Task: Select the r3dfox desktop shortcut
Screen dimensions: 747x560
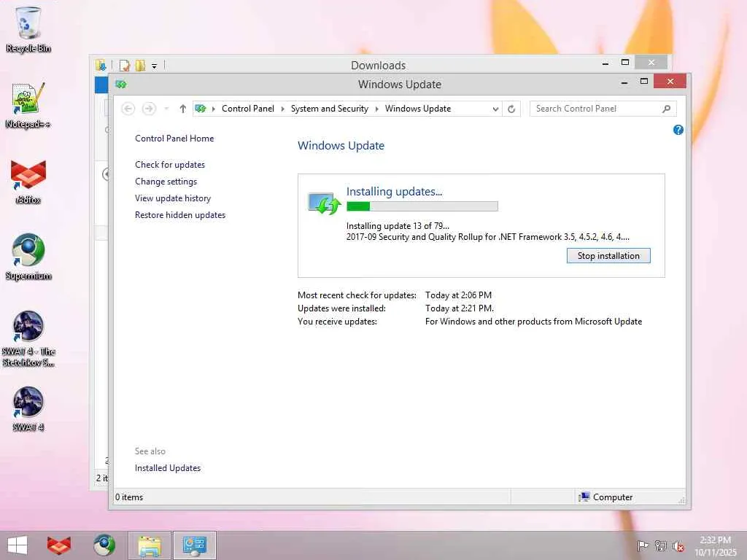Action: (28, 182)
